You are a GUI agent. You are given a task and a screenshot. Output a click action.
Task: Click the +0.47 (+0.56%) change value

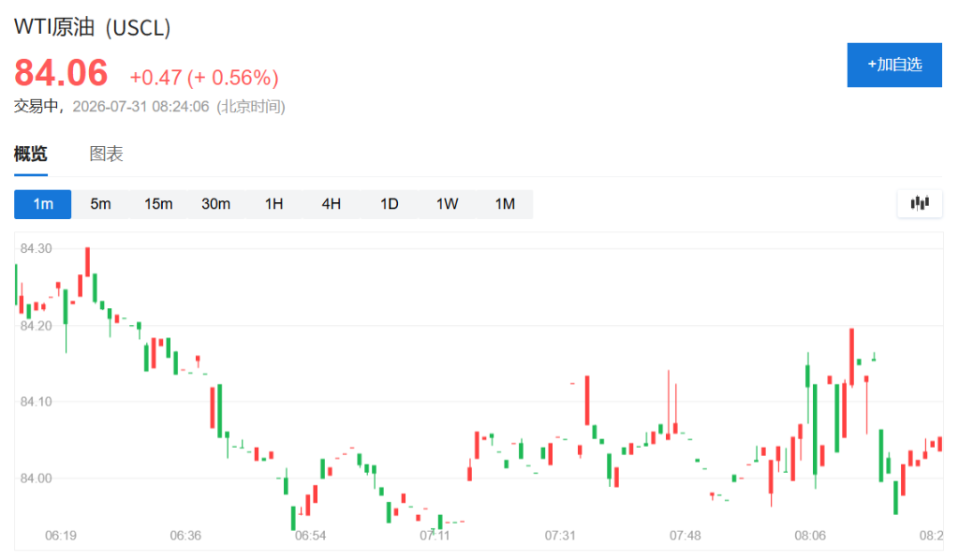204,78
